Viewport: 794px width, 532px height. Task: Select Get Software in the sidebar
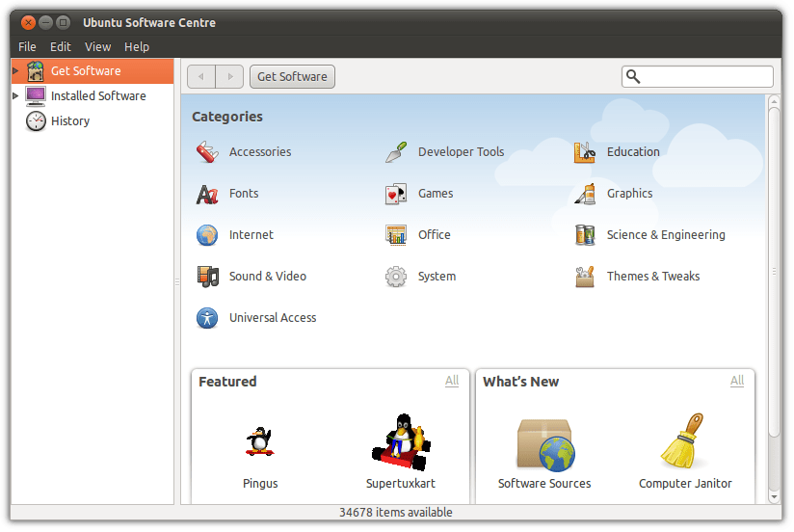(x=93, y=71)
